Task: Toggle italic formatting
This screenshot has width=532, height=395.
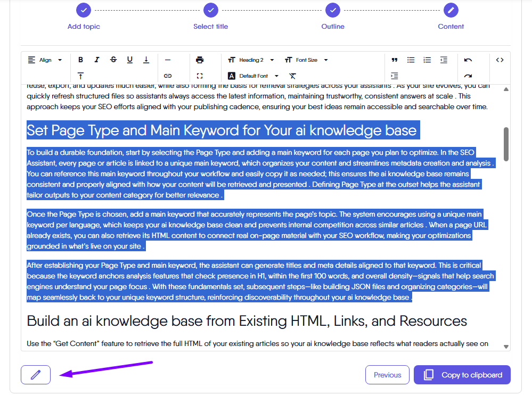Action: pyautogui.click(x=97, y=60)
